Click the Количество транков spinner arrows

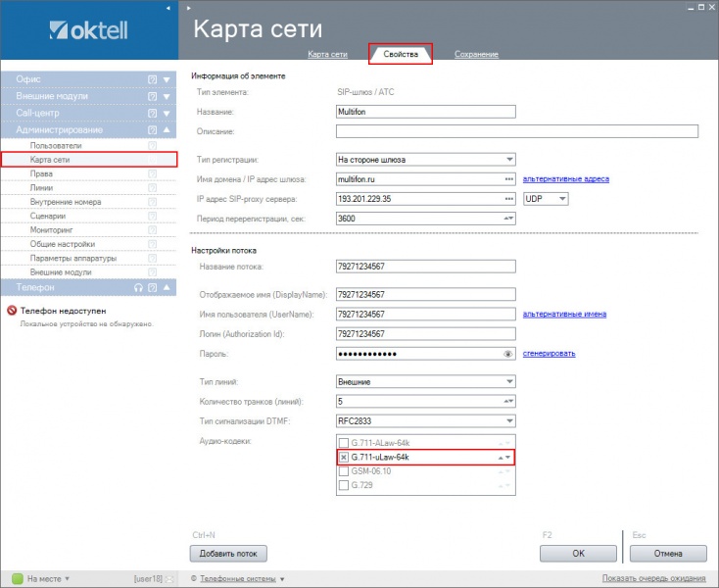(x=508, y=402)
